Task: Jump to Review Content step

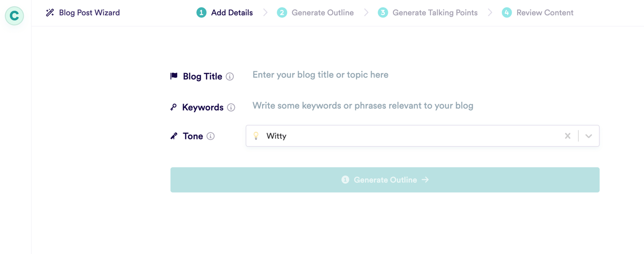Action: point(537,13)
